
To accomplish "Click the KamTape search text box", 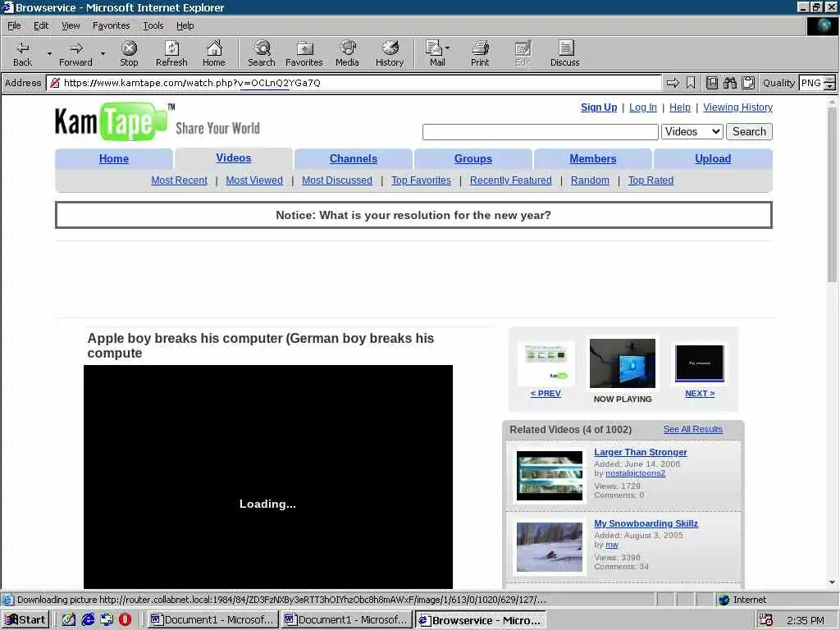I will [540, 132].
